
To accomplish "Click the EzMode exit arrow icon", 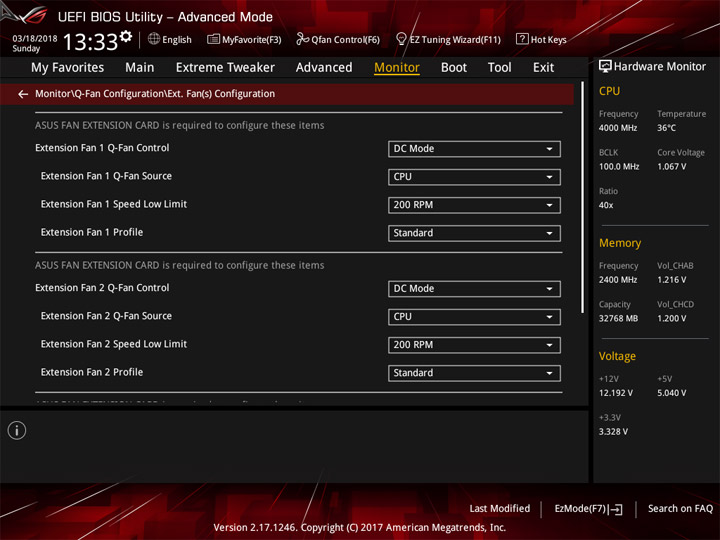I will (616, 509).
